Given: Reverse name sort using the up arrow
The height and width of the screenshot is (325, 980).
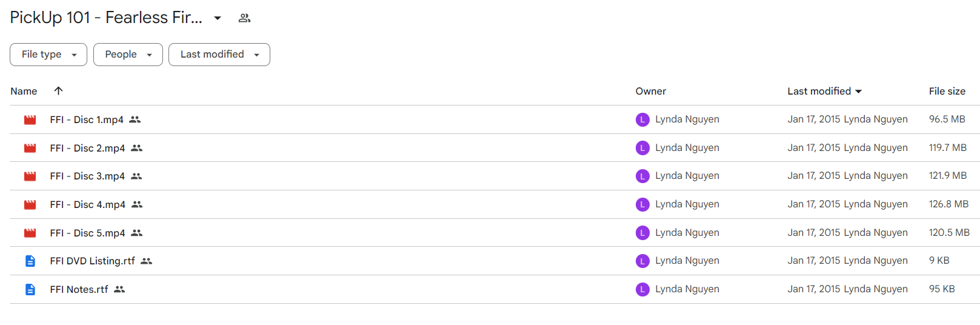Looking at the screenshot, I should (x=58, y=91).
